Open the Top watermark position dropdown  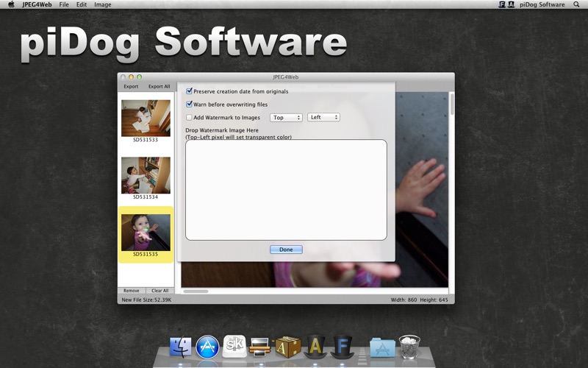point(286,118)
